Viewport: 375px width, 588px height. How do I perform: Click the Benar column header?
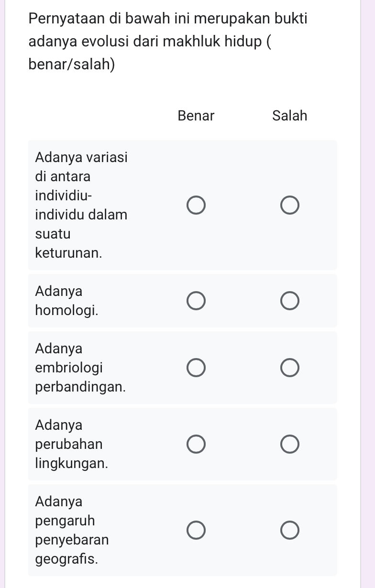196,116
